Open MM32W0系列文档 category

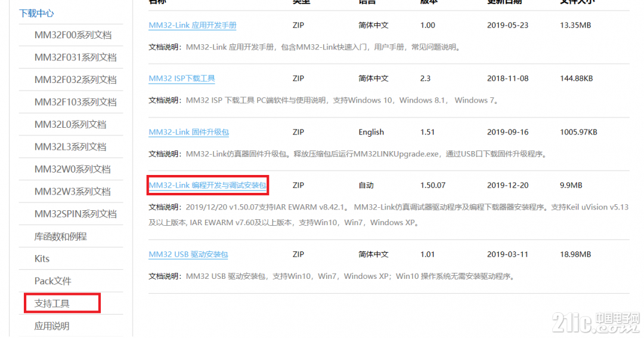72,169
